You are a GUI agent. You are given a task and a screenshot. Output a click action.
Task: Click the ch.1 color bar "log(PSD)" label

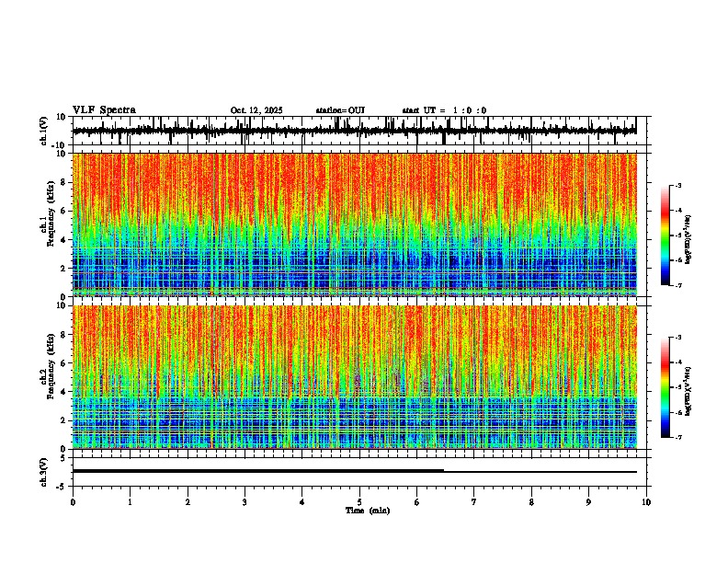click(688, 240)
